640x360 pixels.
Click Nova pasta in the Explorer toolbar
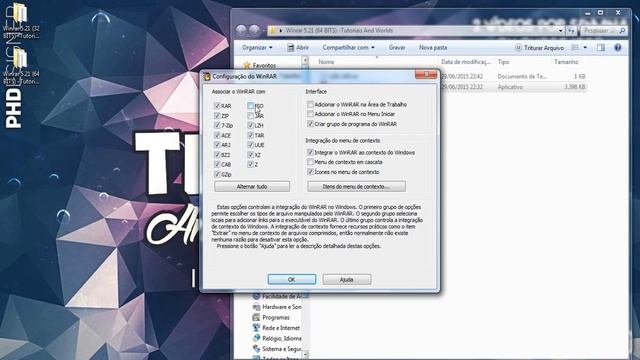[433, 48]
